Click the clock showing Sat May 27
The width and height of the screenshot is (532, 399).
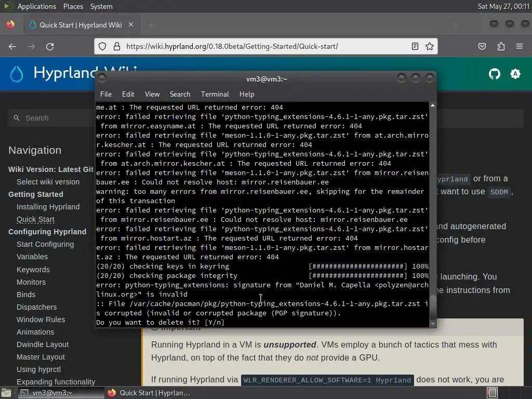click(503, 6)
